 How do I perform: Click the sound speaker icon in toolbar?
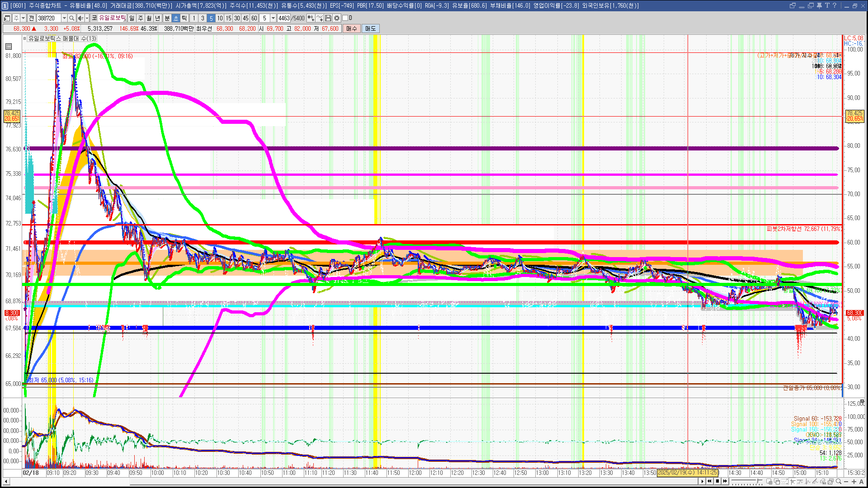pyautogui.click(x=80, y=18)
